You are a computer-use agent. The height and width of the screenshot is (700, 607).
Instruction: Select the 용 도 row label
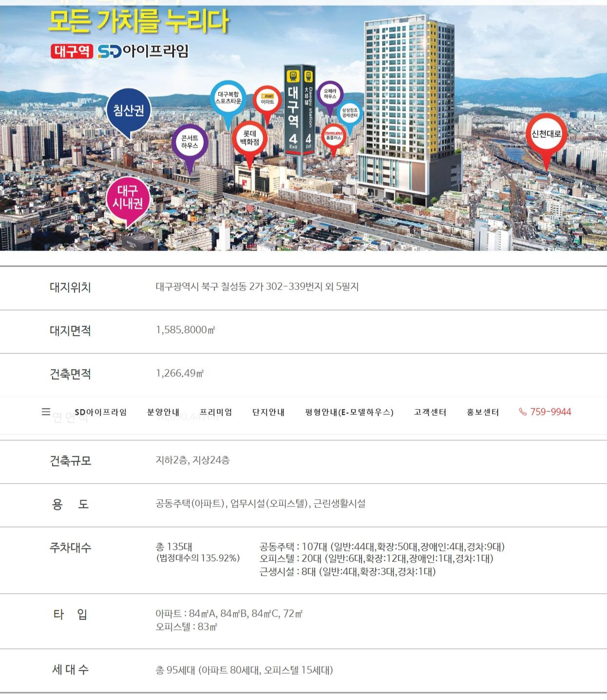coord(70,505)
